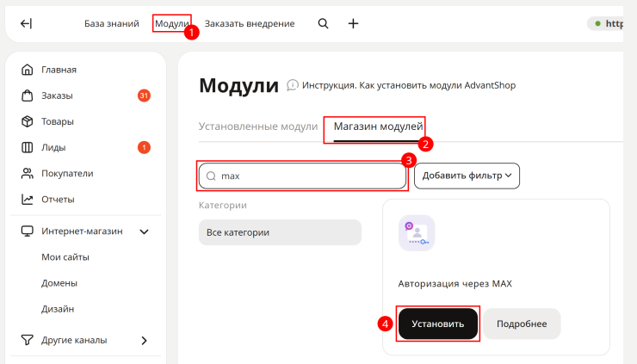The image size is (637, 364).
Task: Open База знаний in top menu
Action: click(112, 23)
